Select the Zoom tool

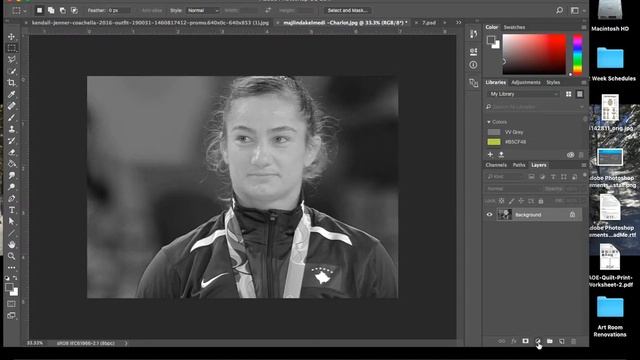point(11,256)
